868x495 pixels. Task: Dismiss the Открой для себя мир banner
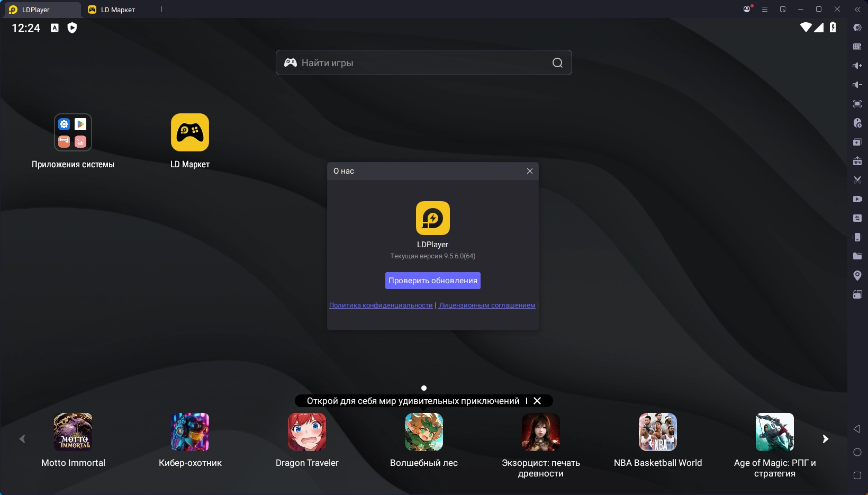pos(537,401)
